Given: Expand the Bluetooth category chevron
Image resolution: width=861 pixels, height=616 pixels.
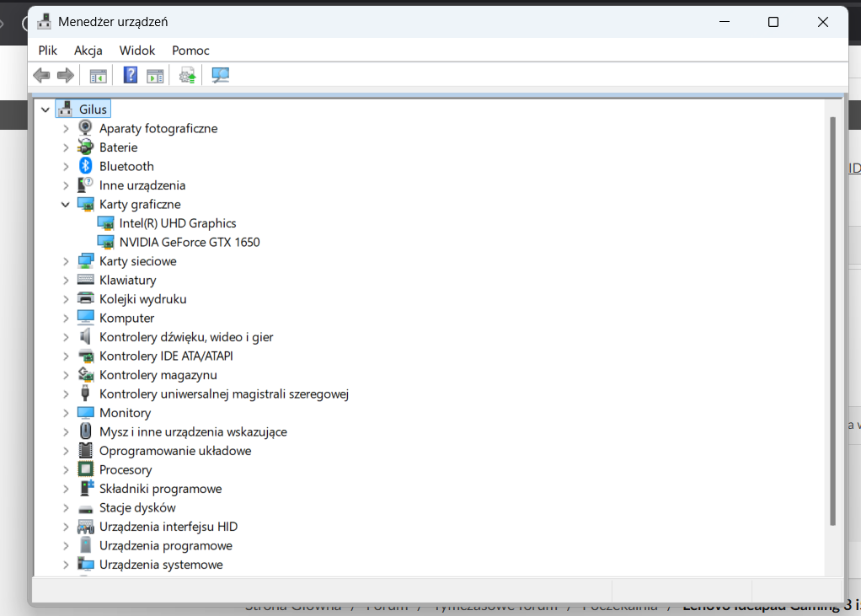Looking at the screenshot, I should (66, 166).
